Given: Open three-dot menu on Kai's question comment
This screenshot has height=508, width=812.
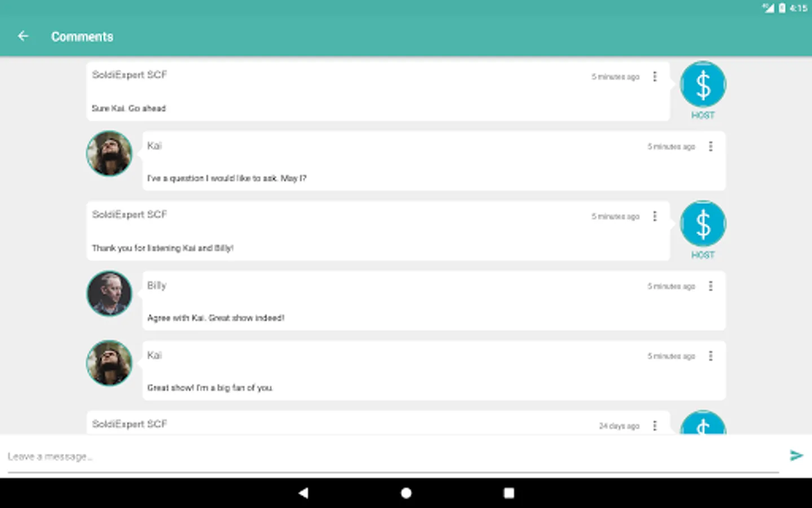Looking at the screenshot, I should [710, 146].
